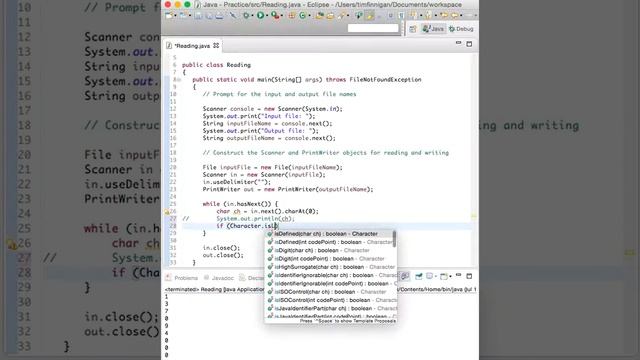The image size is (640, 360).
Task: Select isDefined(int codePoint) completion proposal
Action: (330, 242)
